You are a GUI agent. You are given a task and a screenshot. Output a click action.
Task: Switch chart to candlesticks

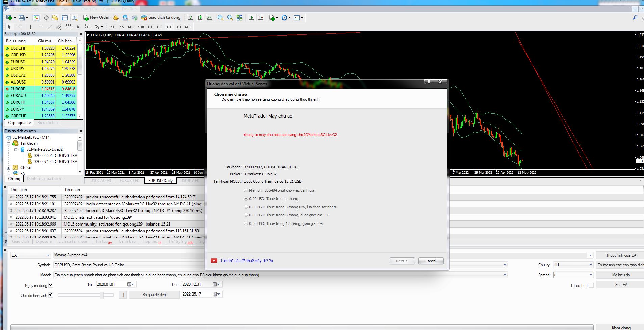click(x=200, y=18)
